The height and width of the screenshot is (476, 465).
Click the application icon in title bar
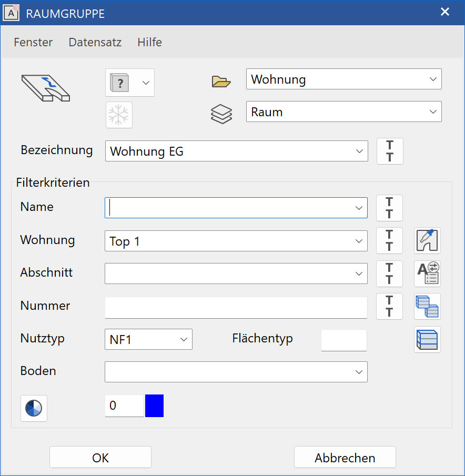click(x=11, y=13)
